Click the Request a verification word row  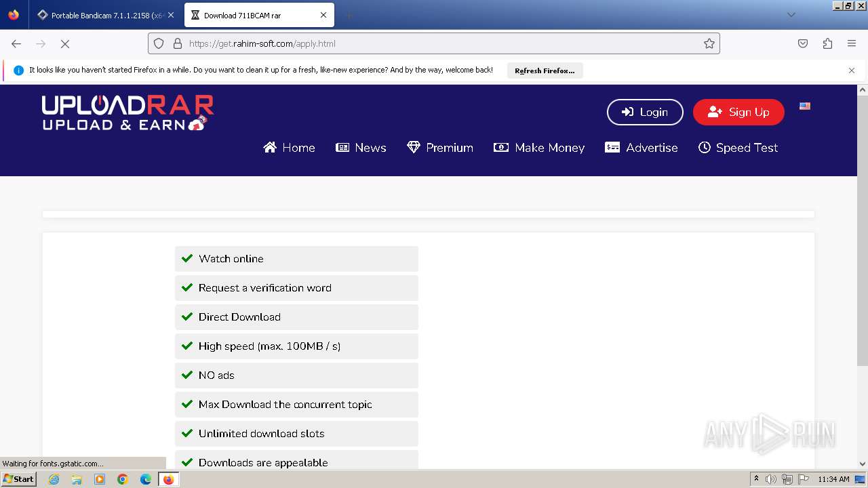[x=296, y=288]
